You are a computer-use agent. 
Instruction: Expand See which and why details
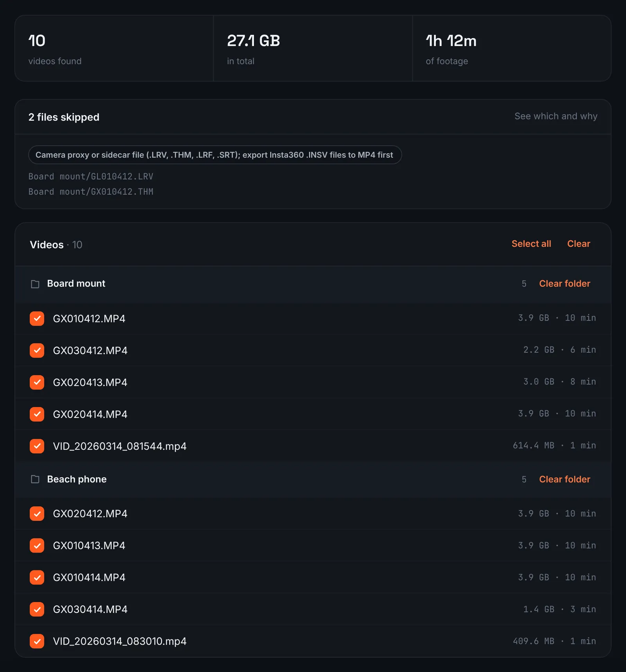pos(556,116)
